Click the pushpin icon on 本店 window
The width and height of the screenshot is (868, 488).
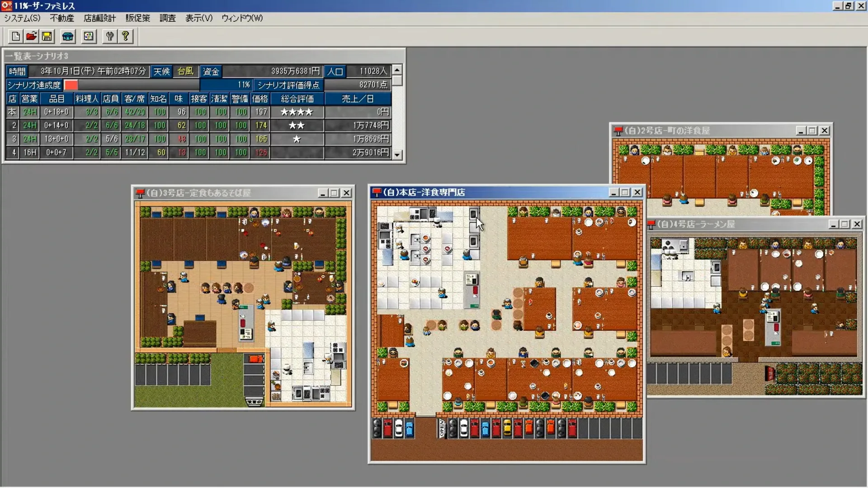[377, 192]
